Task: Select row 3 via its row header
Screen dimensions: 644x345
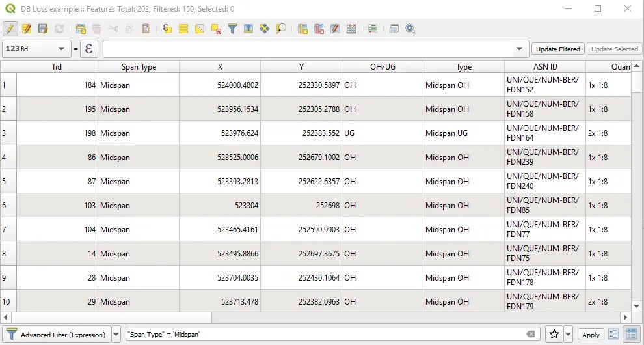Action: (x=8, y=133)
